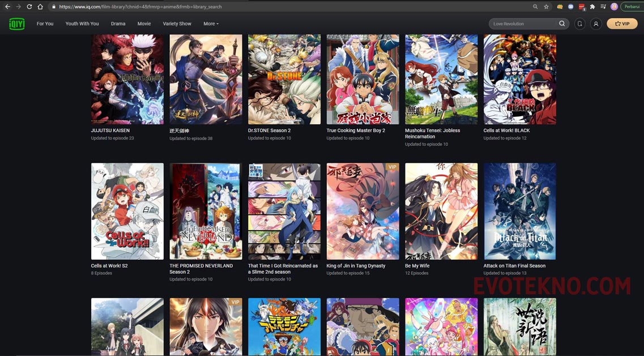Open True Cooking Master Boy 2 poster
The image size is (644, 356).
[x=362, y=79]
